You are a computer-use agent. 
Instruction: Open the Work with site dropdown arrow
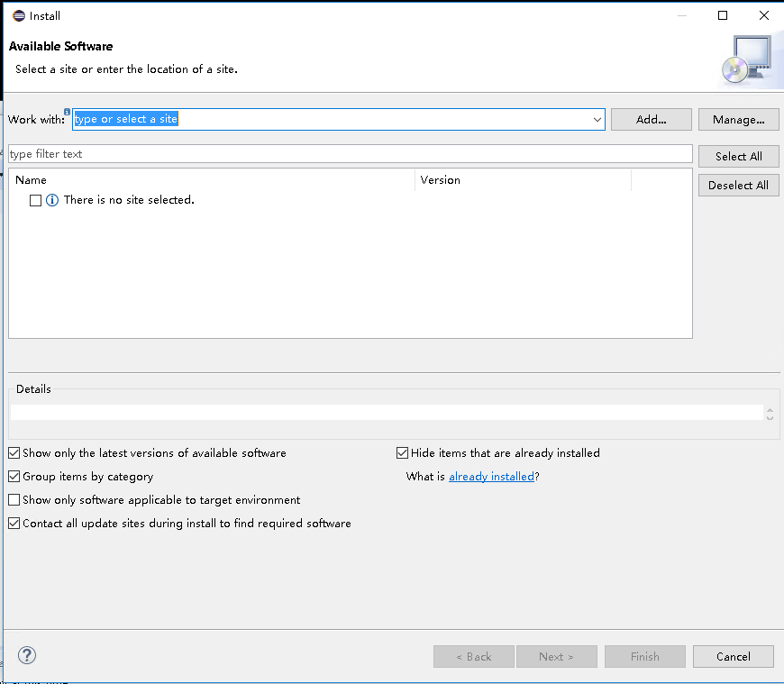[x=597, y=120]
